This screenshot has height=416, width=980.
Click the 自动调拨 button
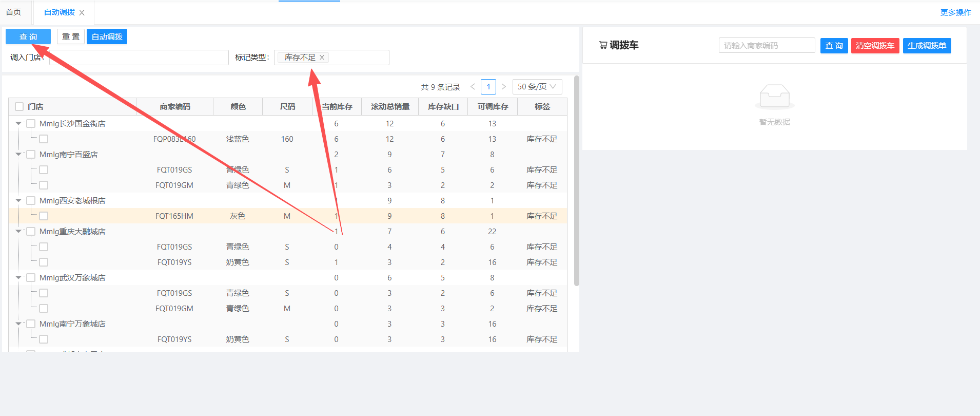(107, 37)
